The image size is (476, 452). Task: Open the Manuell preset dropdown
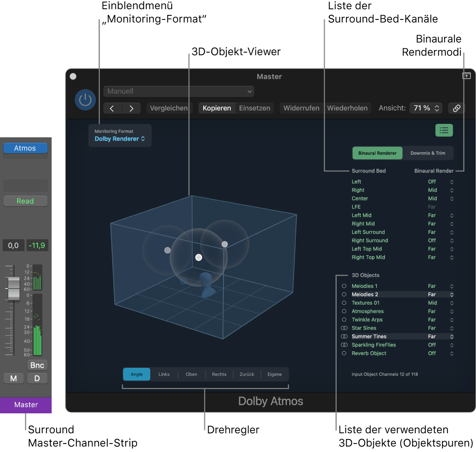179,91
